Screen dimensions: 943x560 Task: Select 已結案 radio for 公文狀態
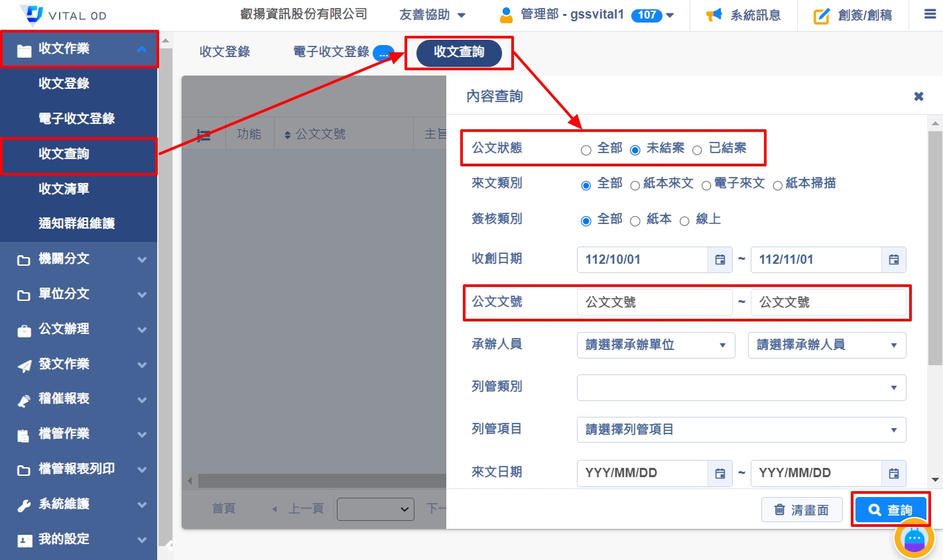(x=697, y=150)
